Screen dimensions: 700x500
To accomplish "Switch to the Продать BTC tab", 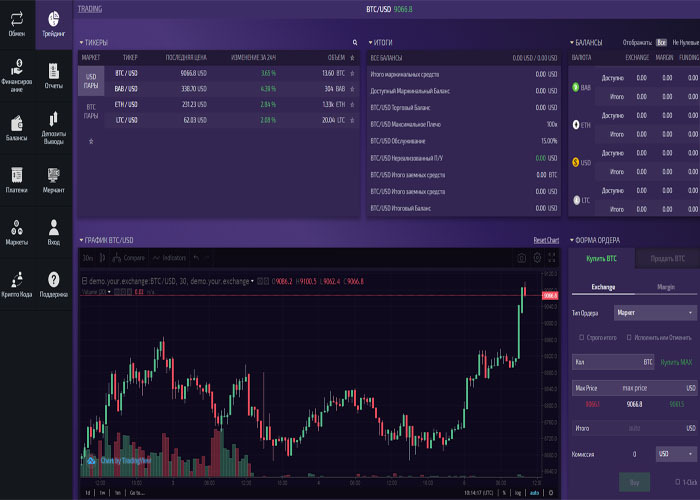I will coord(666,260).
